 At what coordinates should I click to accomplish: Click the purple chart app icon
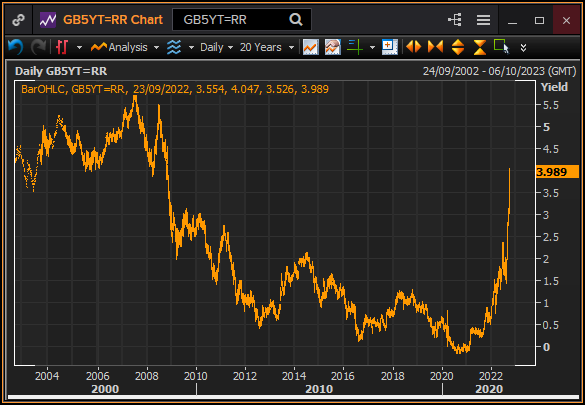pos(48,20)
